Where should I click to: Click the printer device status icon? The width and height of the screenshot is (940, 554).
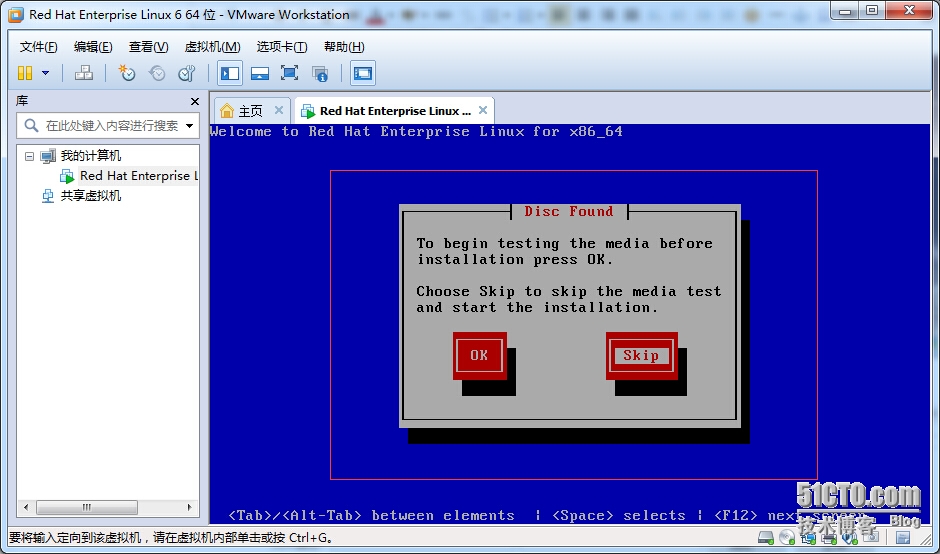829,537
